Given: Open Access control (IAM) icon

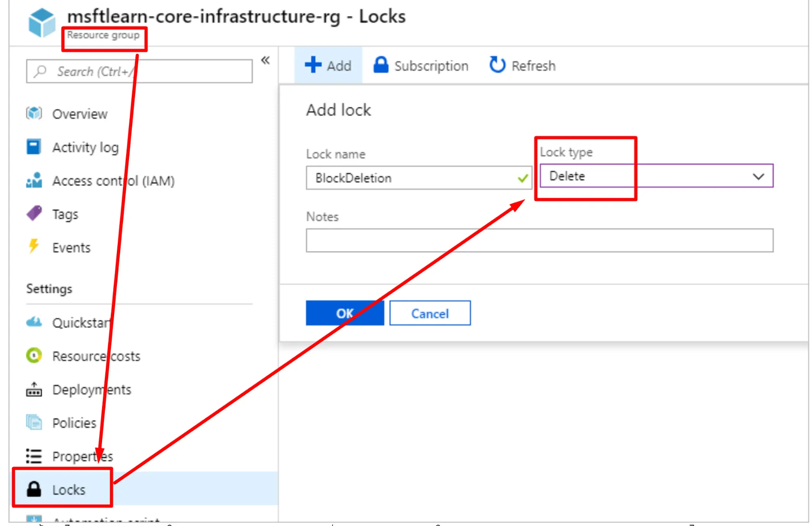Looking at the screenshot, I should coord(34,180).
